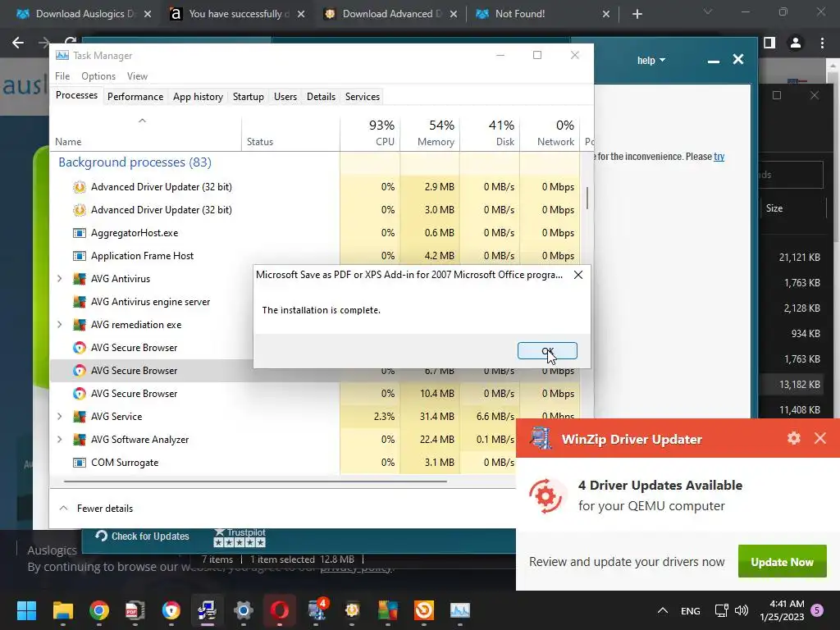Click OK in the installation complete dialog
Screen dimensions: 840x630
[547, 351]
